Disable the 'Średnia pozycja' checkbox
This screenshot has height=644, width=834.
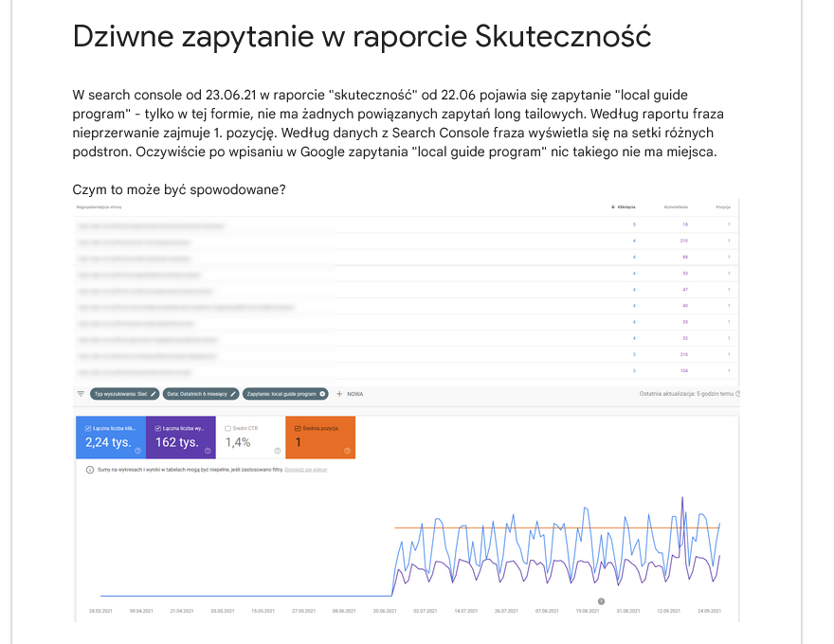tap(299, 428)
